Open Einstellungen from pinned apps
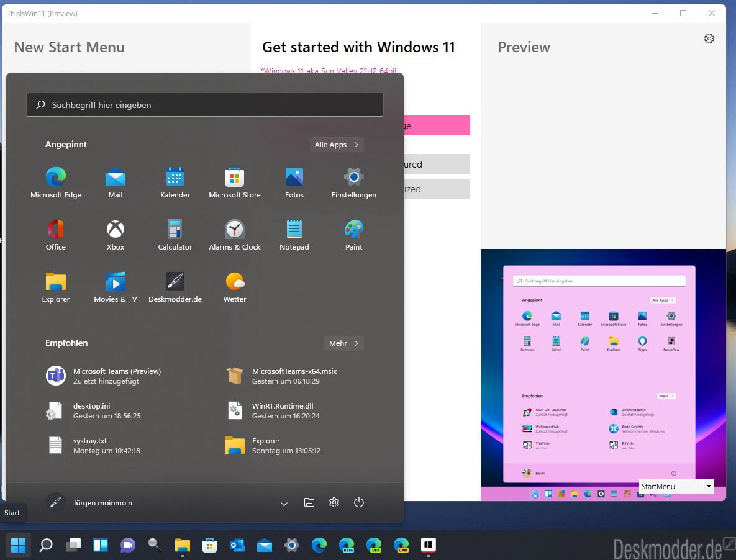 coord(354,183)
